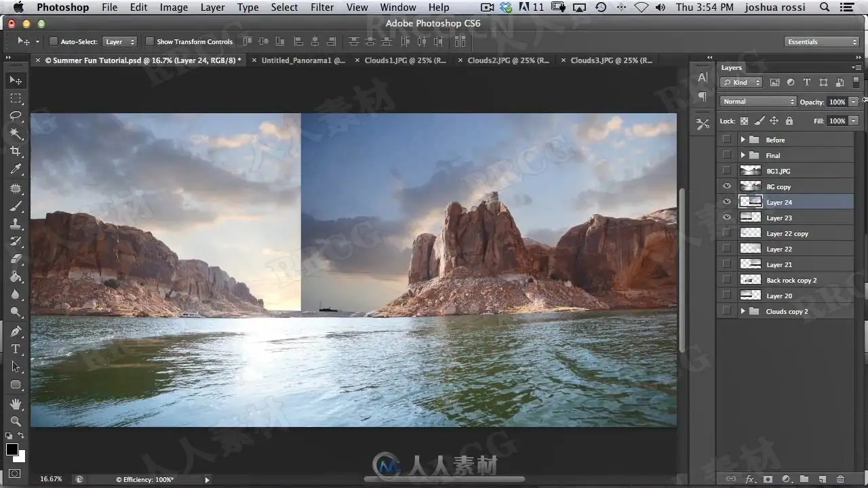Select the Lasso tool
This screenshot has width=868, height=488.
pyautogui.click(x=16, y=116)
